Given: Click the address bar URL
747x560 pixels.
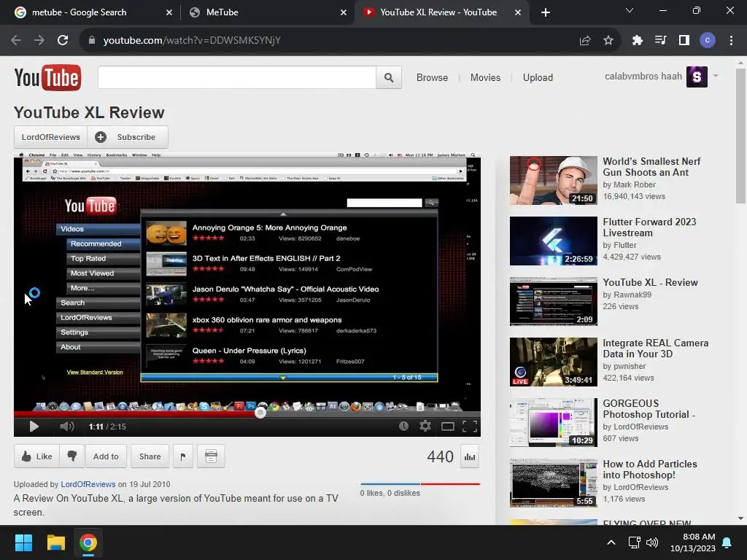Looking at the screenshot, I should click(192, 41).
